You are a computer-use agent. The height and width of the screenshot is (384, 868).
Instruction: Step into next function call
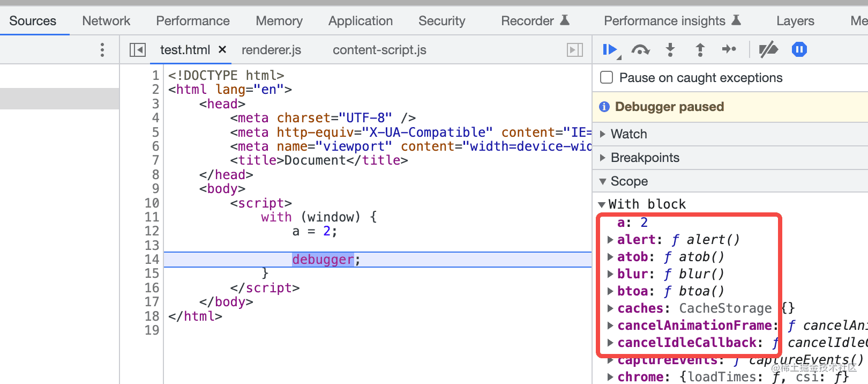point(670,50)
